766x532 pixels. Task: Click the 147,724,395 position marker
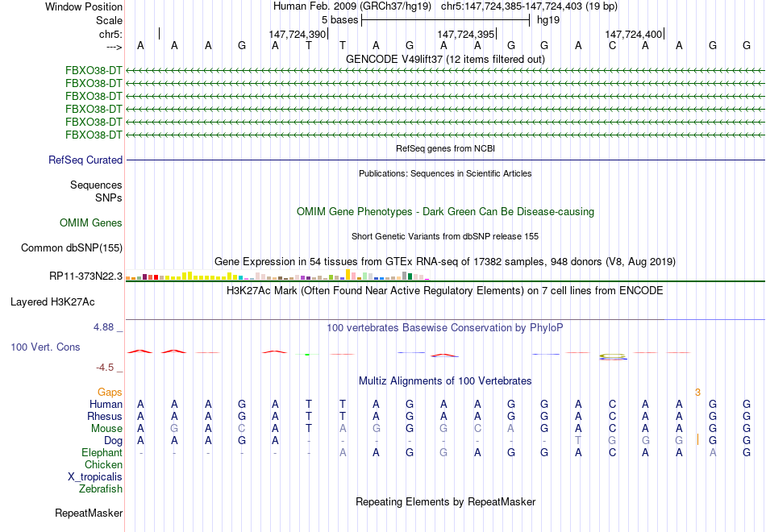coord(465,34)
